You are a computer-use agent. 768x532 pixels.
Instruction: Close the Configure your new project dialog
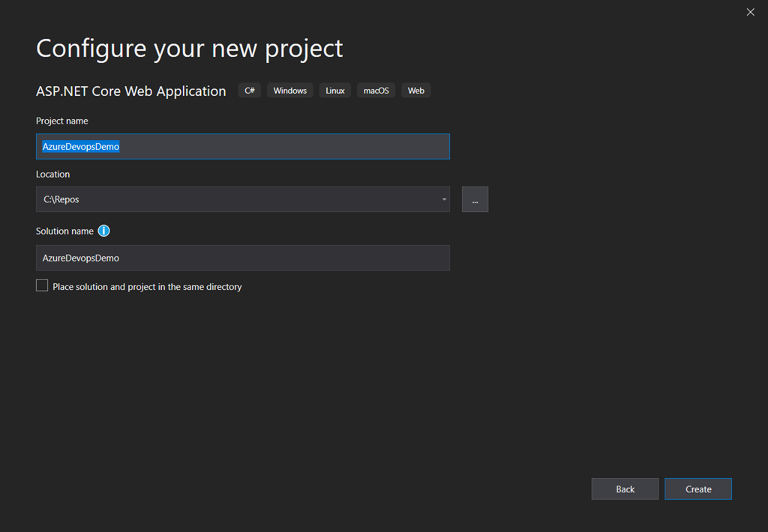tap(750, 12)
